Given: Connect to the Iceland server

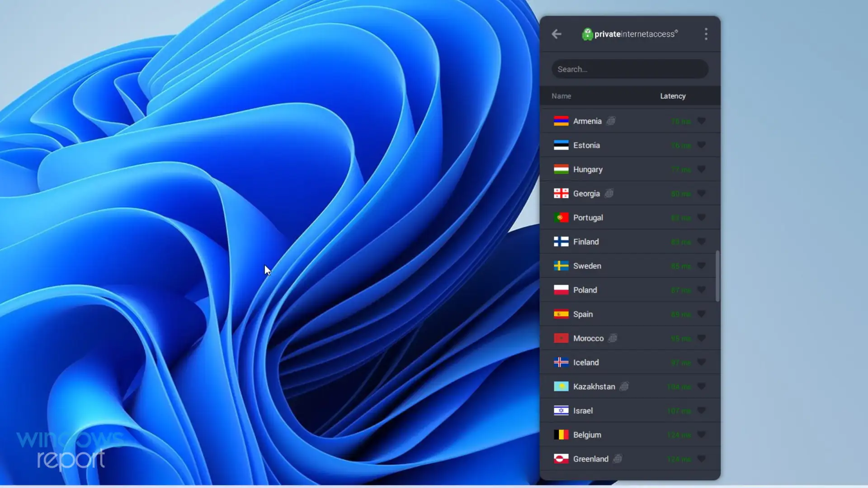Looking at the screenshot, I should (586, 362).
